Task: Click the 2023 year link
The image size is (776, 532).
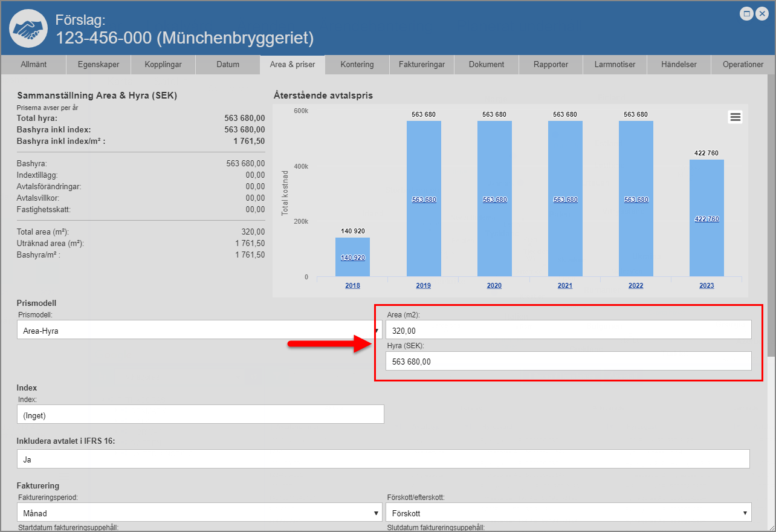Action: pos(706,285)
